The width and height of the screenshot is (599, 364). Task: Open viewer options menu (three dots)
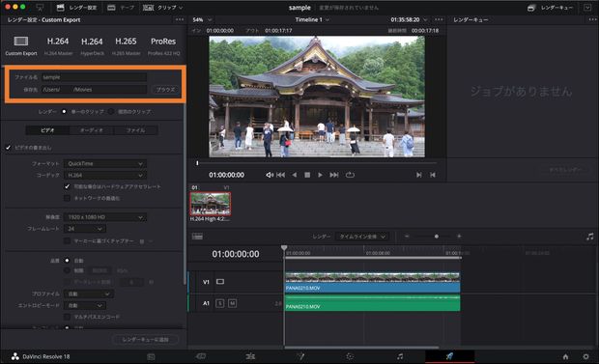[439, 19]
